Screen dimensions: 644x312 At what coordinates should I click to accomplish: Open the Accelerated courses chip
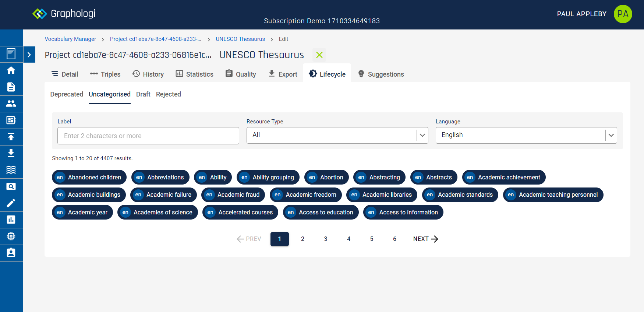pos(240,212)
